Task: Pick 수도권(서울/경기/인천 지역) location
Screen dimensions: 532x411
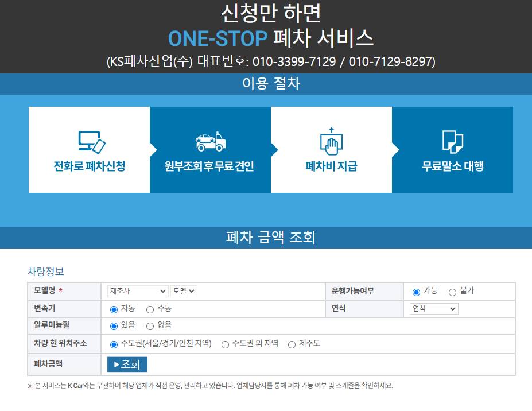Action: click(x=114, y=344)
